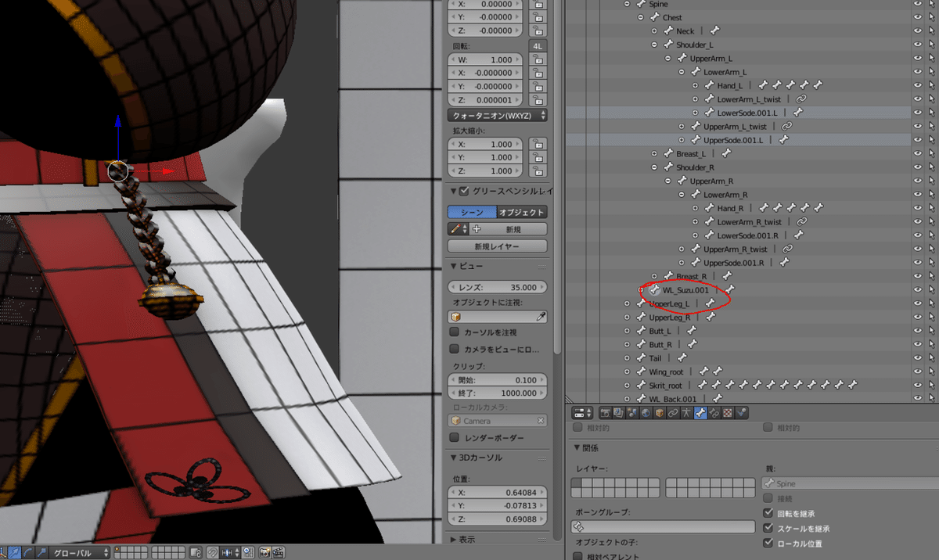939x560 pixels.
Task: Enable the カーソルを注視 checkbox
Action: point(454,332)
